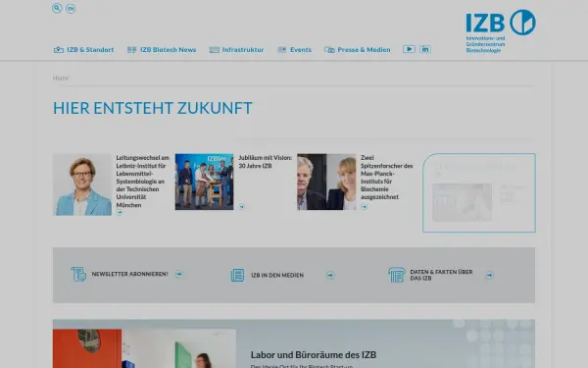This screenshot has height=368, width=588.
Task: Click the IZB in den Medien icon
Action: click(x=237, y=275)
